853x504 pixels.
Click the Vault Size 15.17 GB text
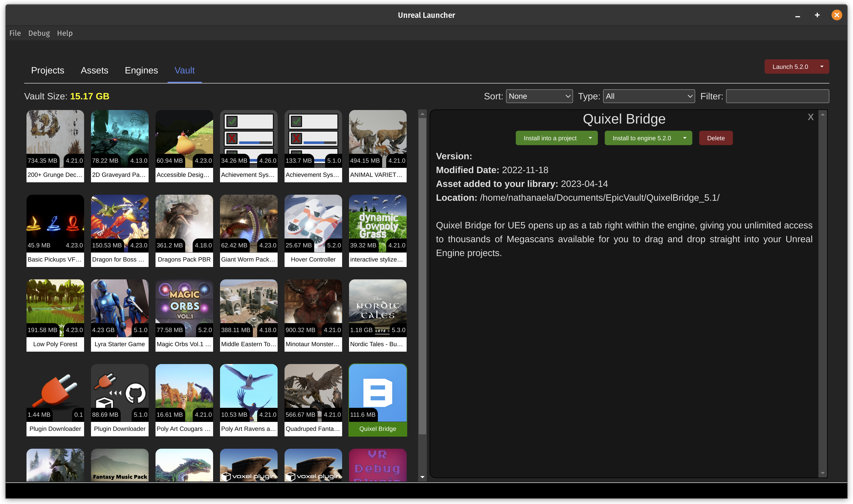coord(67,96)
